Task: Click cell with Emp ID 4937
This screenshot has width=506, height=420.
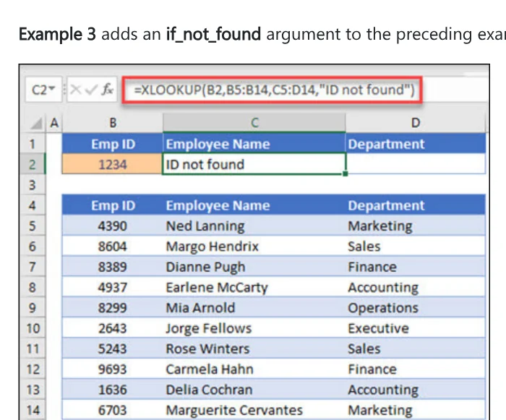Action: coord(112,287)
